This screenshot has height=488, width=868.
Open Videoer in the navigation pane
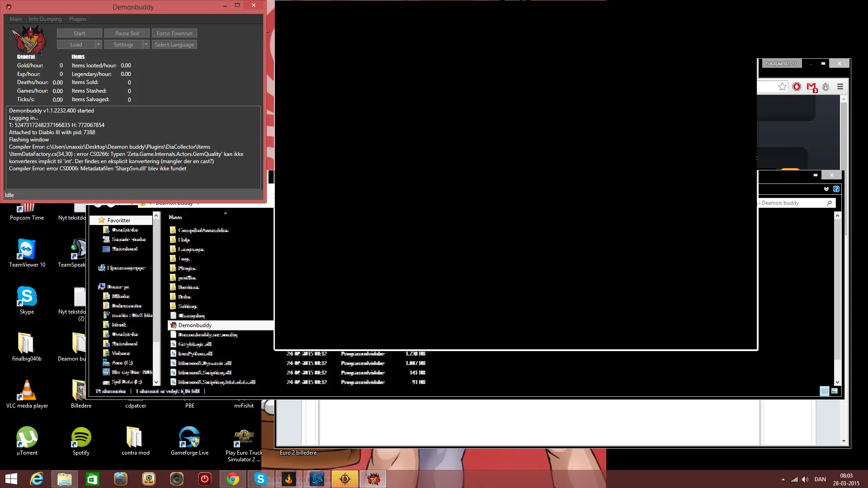[121, 353]
